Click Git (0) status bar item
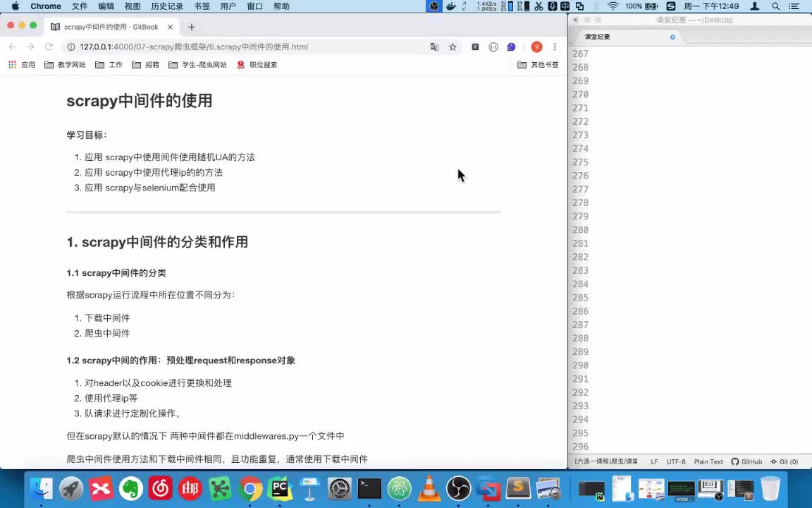 [784, 461]
